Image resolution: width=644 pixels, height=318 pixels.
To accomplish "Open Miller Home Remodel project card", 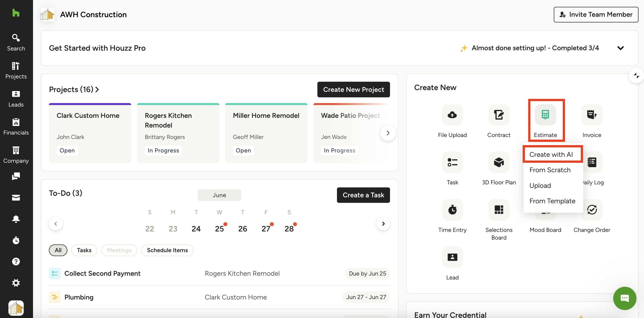I will 266,133.
